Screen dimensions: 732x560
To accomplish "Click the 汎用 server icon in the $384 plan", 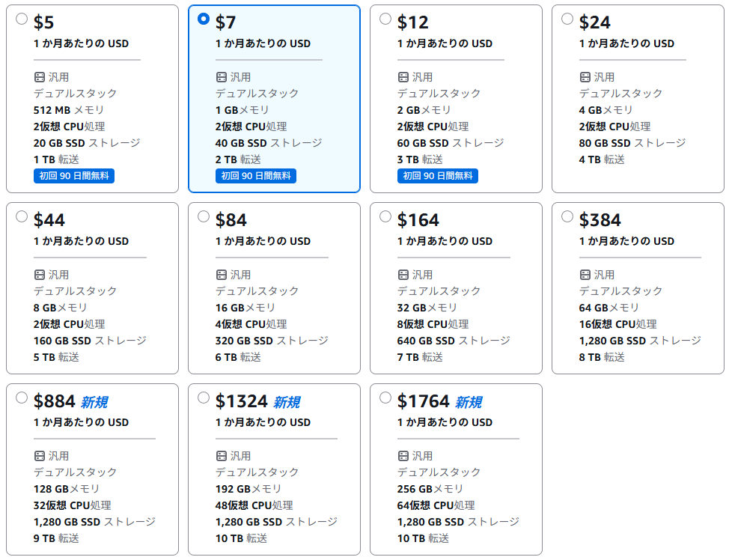I will [x=585, y=275].
